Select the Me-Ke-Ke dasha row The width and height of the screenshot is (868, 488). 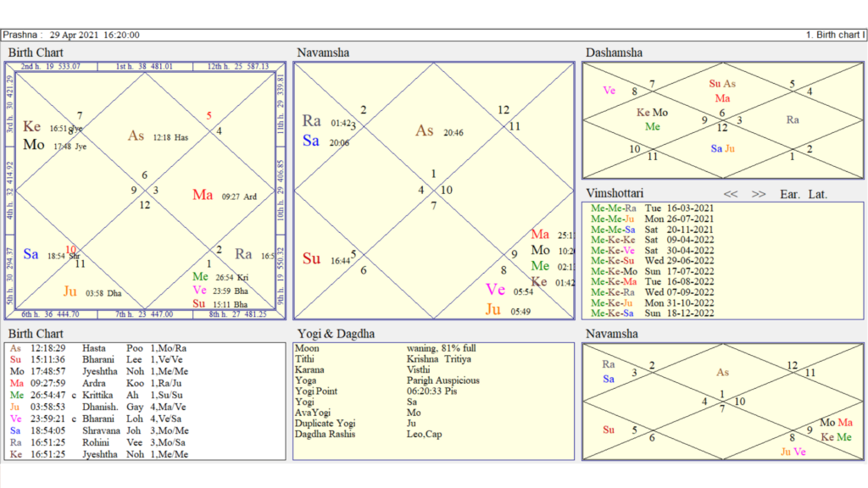point(652,240)
